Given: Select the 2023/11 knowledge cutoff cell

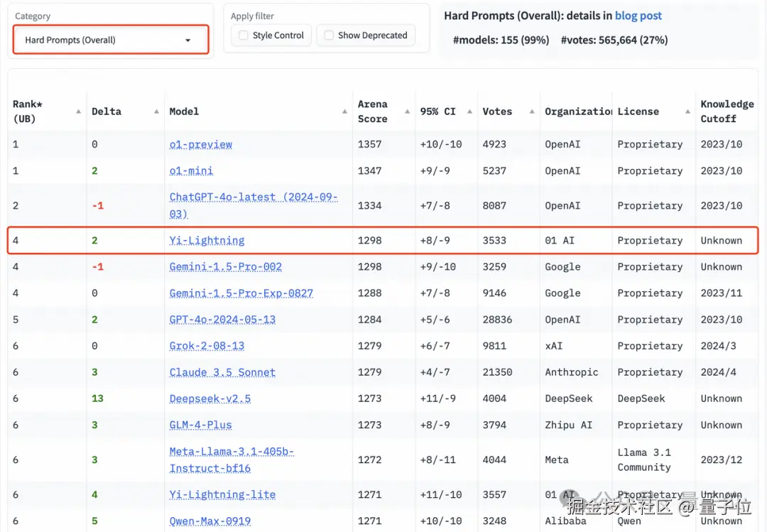Looking at the screenshot, I should (x=721, y=293).
